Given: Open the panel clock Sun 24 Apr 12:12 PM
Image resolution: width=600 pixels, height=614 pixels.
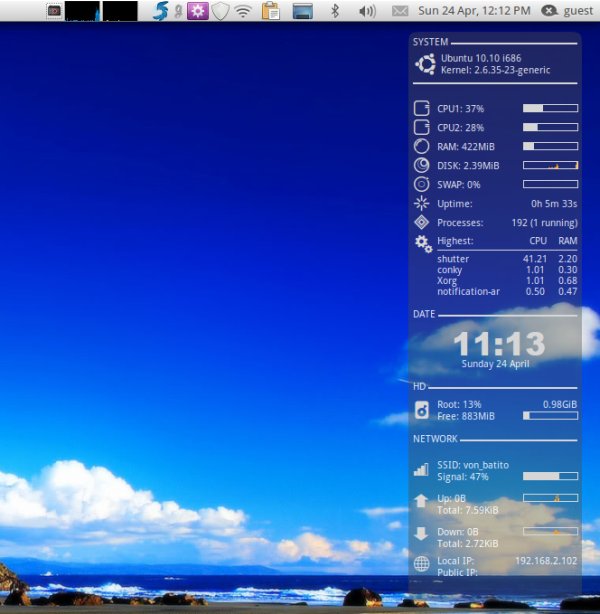Looking at the screenshot, I should 474,11.
